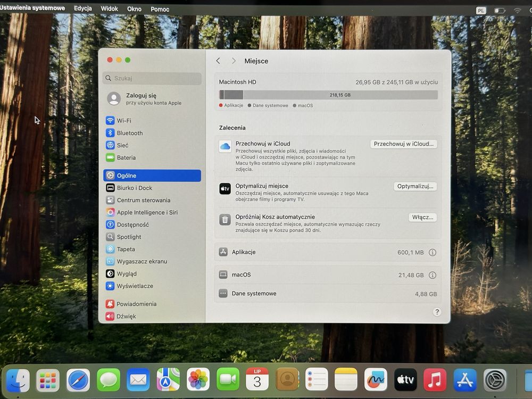Open Maps app in the Dock
Viewport: 532px width, 399px height.
coord(168,380)
